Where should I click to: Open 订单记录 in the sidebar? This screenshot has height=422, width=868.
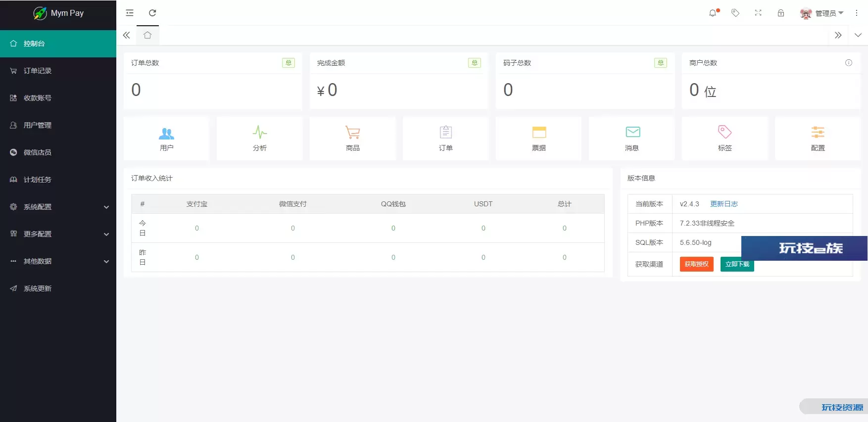point(58,71)
